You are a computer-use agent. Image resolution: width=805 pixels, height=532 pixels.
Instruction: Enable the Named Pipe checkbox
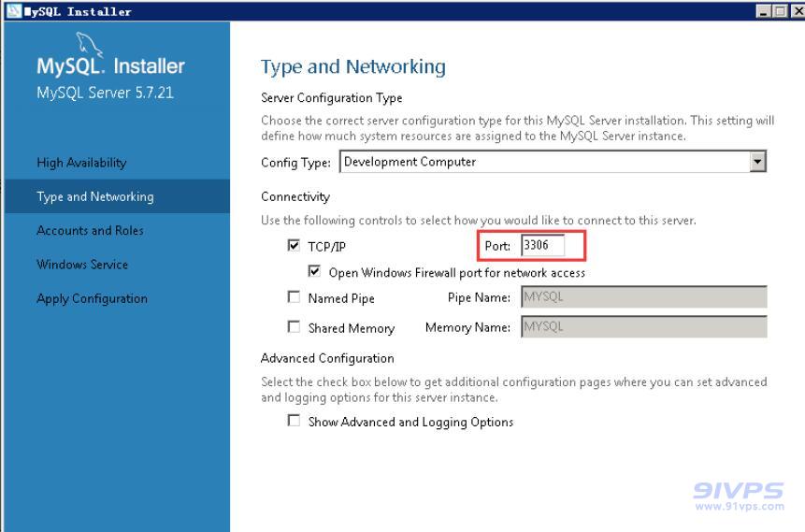[x=294, y=296]
